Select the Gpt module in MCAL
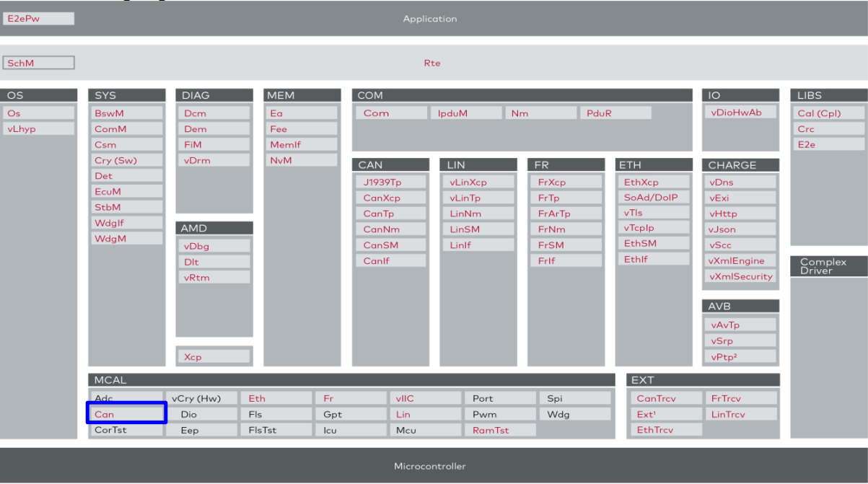Screen dimensions: 868x484 pos(351,414)
